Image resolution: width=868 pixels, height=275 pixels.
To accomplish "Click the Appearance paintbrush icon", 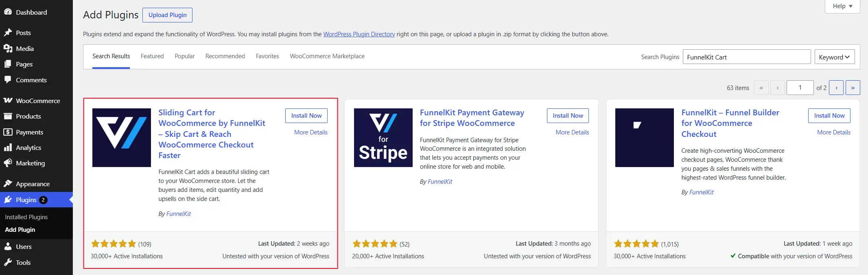I will [x=8, y=184].
